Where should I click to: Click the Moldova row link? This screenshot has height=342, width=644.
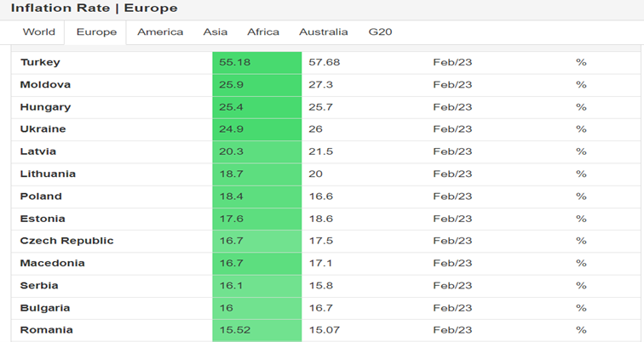tap(45, 85)
